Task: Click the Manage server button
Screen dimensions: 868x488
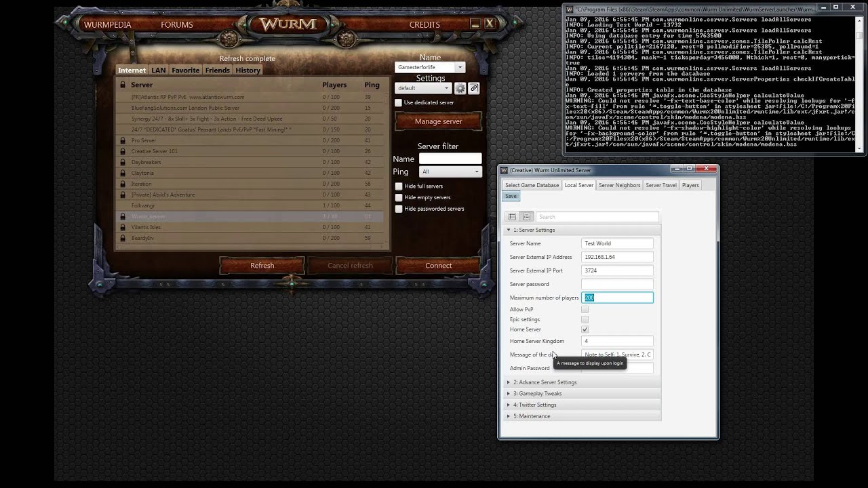Action: pyautogui.click(x=438, y=121)
